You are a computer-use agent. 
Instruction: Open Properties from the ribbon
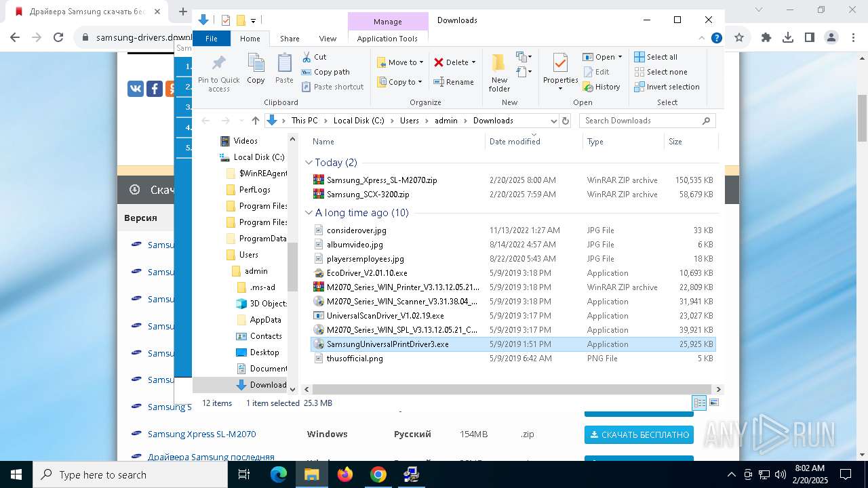[560, 71]
